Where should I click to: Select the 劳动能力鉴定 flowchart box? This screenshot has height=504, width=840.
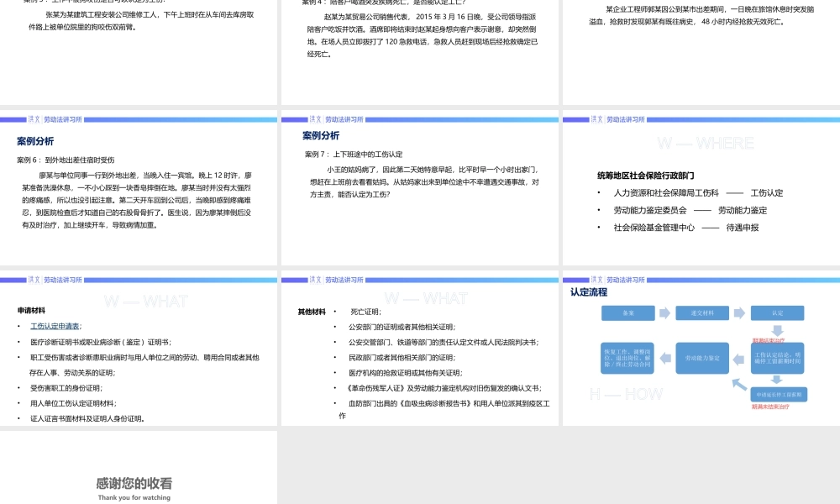(702, 358)
